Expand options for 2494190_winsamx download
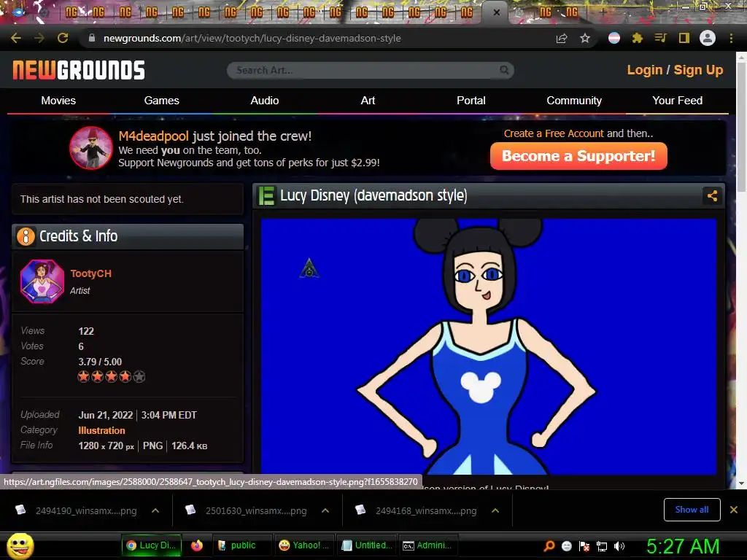The width and height of the screenshot is (747, 560). point(155,510)
